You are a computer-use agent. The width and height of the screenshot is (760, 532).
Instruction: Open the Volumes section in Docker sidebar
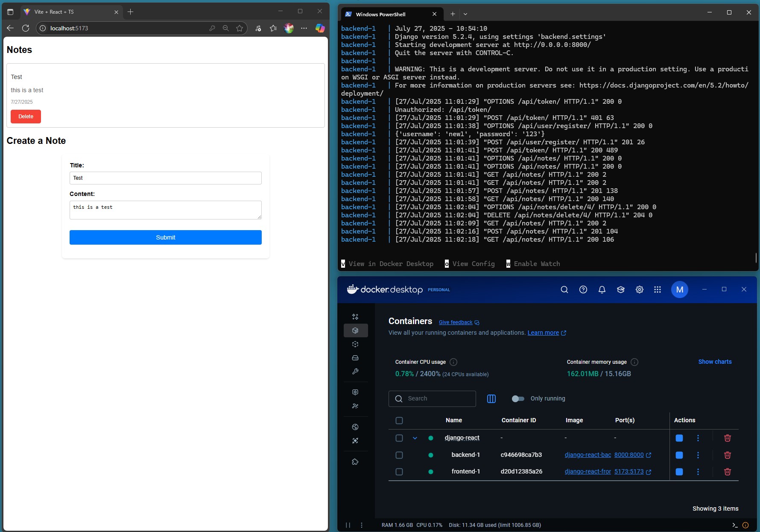[355, 358]
